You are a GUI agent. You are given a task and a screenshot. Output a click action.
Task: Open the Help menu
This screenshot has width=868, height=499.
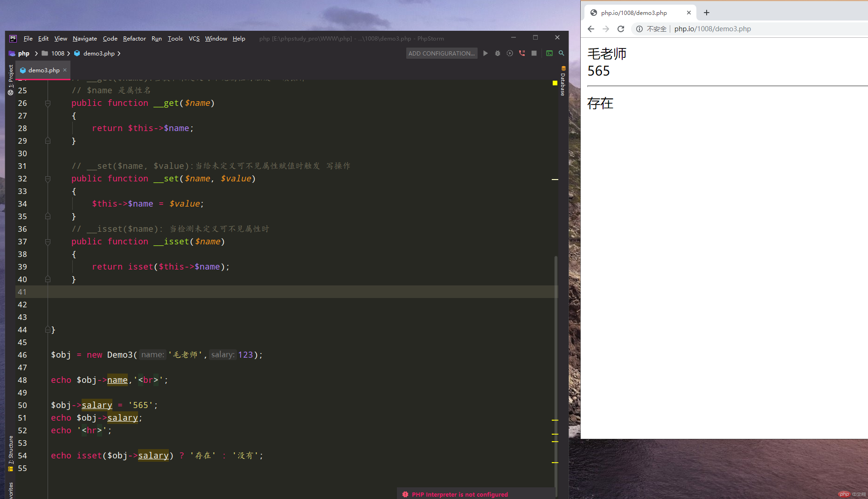(239, 38)
